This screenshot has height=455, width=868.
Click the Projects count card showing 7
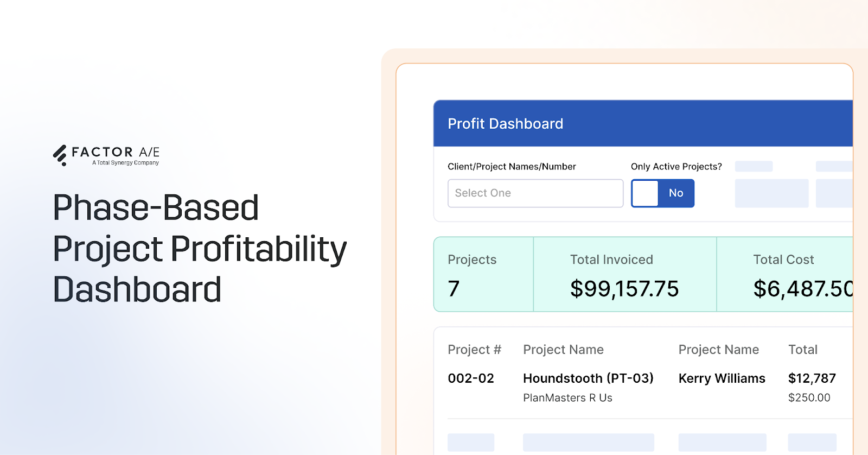coord(483,274)
